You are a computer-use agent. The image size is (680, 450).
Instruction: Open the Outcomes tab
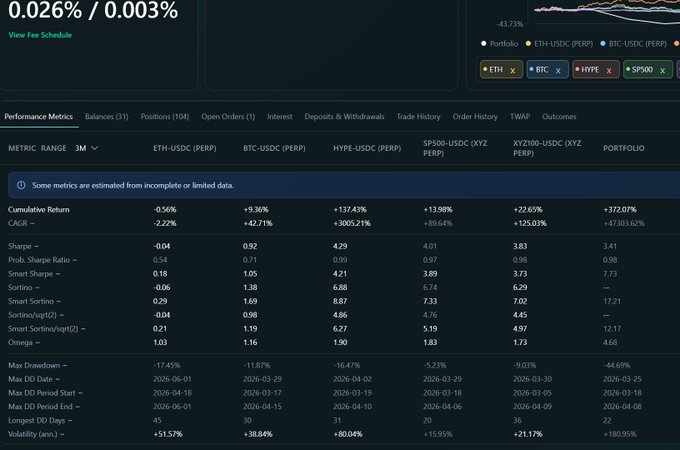point(559,117)
